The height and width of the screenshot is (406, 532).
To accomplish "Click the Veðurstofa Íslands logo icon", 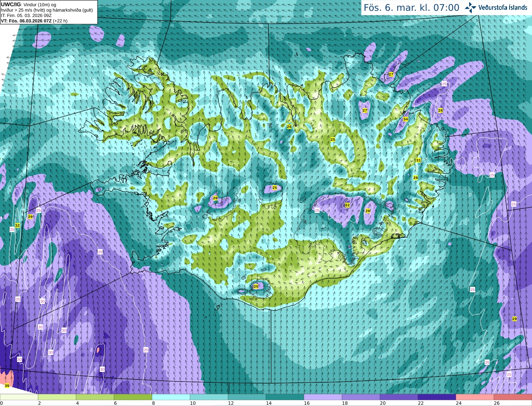I will point(470,7).
